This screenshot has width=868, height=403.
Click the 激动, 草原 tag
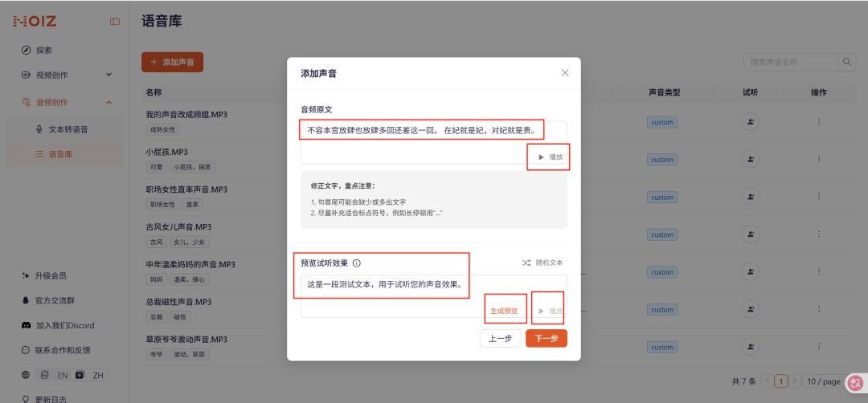(x=190, y=354)
